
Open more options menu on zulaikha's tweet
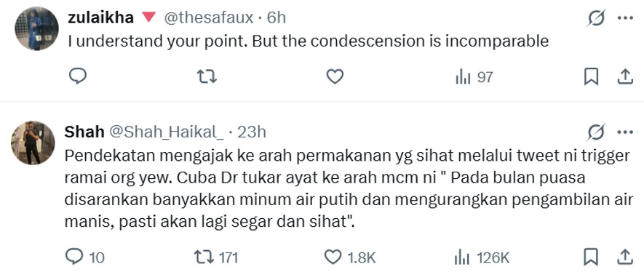pos(625,18)
